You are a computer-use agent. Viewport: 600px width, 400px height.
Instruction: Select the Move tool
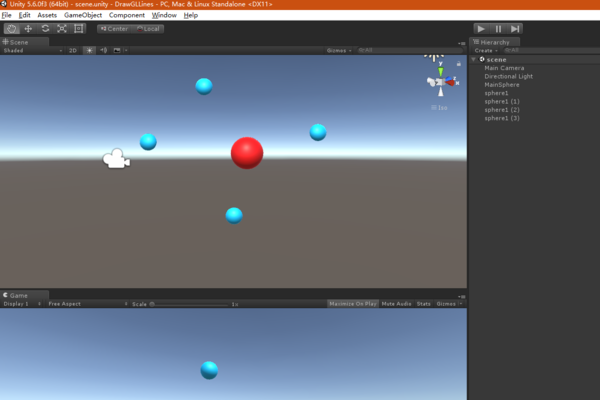tap(28, 29)
